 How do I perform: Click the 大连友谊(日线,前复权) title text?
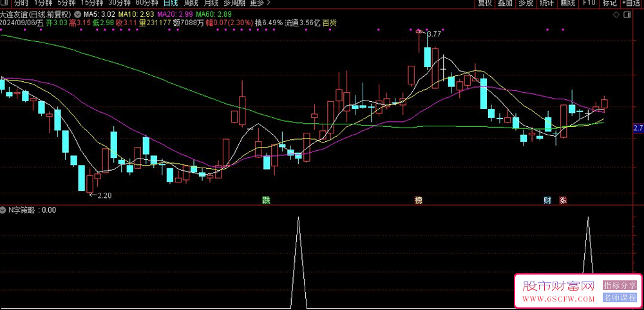point(37,14)
